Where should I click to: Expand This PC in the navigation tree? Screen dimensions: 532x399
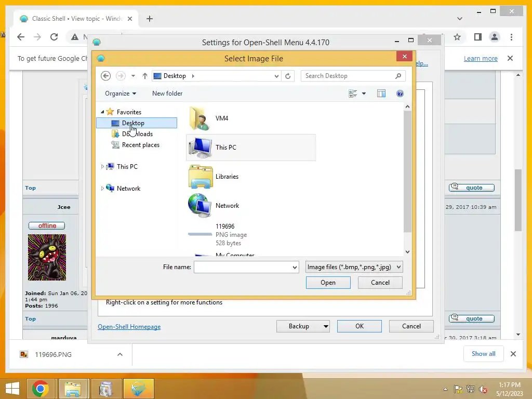click(102, 167)
